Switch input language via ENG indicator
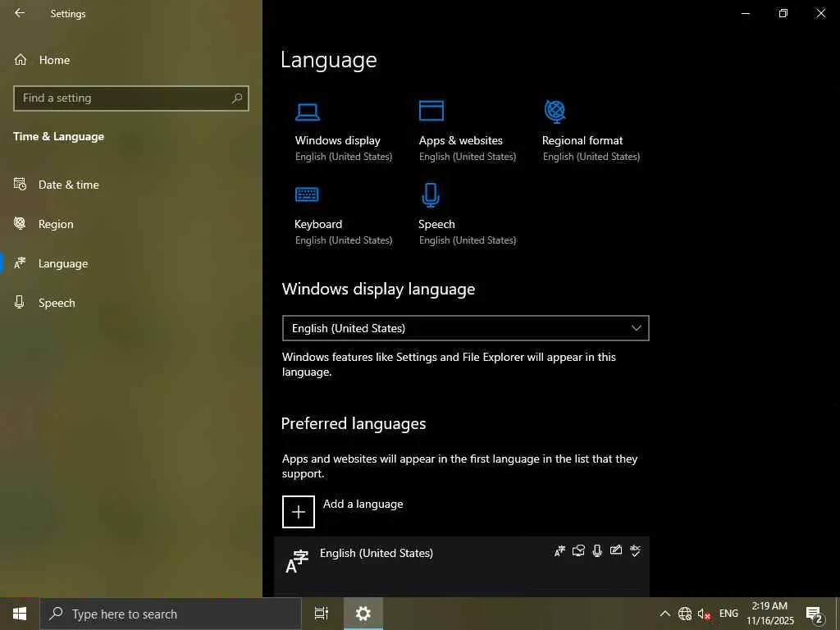 click(728, 614)
